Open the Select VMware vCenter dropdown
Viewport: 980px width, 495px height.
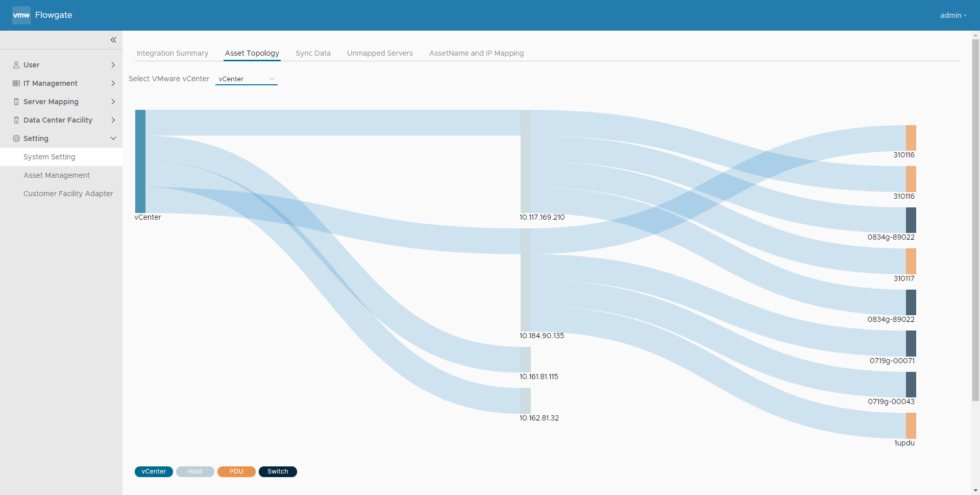tap(247, 79)
